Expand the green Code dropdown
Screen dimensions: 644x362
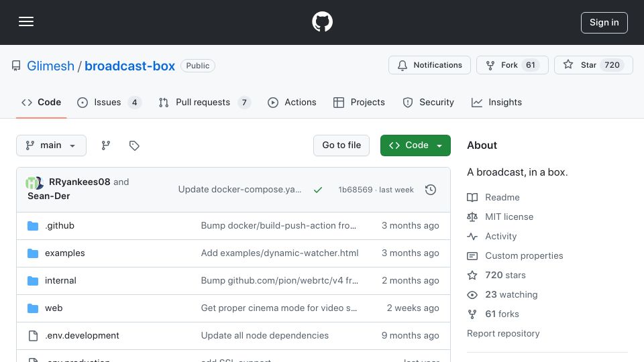click(x=415, y=145)
